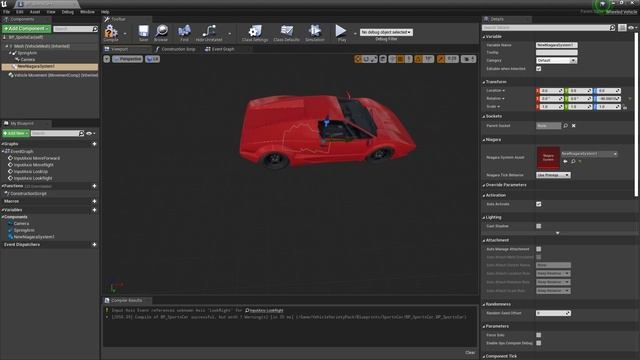Select the scale gizmo in viewport toolbar

[x=373, y=59]
